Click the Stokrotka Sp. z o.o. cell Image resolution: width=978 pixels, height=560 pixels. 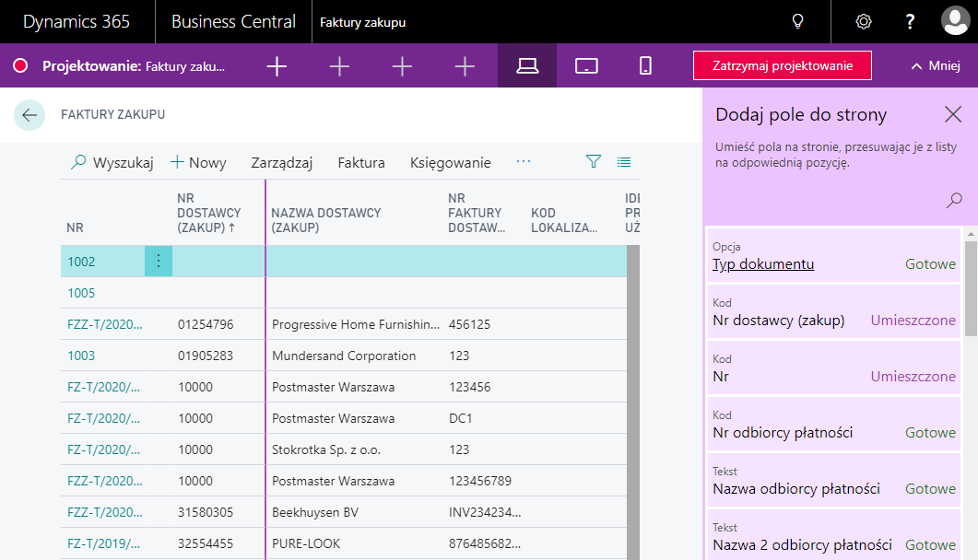pos(326,449)
